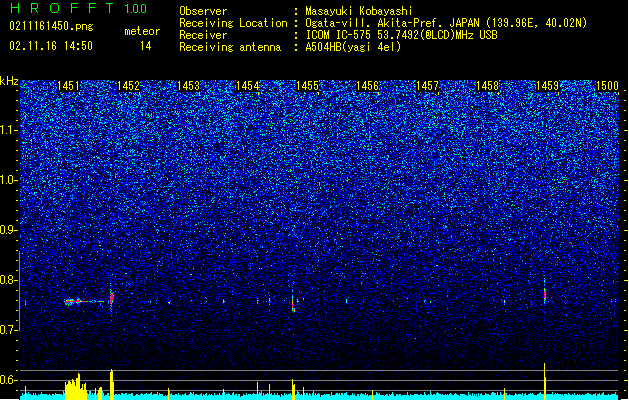Viewport: 629px width, 400px height.
Task: Click the long meteor echo near 1451
Action: pos(84,301)
